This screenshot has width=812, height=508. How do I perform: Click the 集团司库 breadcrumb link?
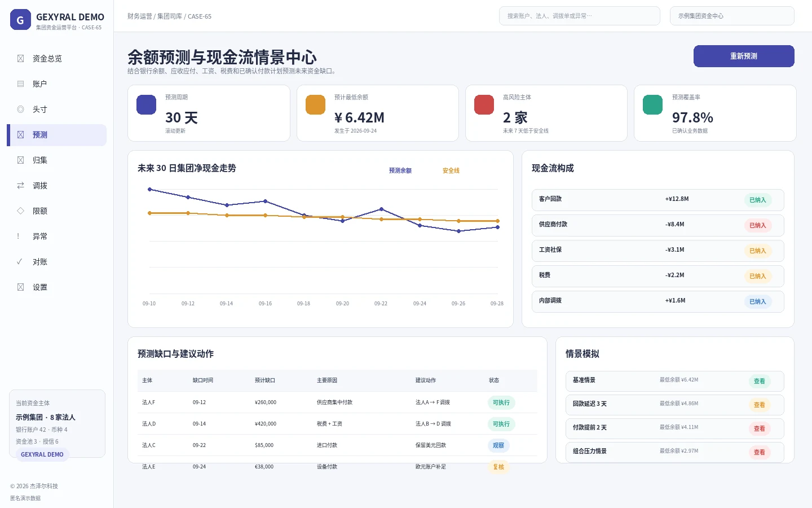coord(170,16)
